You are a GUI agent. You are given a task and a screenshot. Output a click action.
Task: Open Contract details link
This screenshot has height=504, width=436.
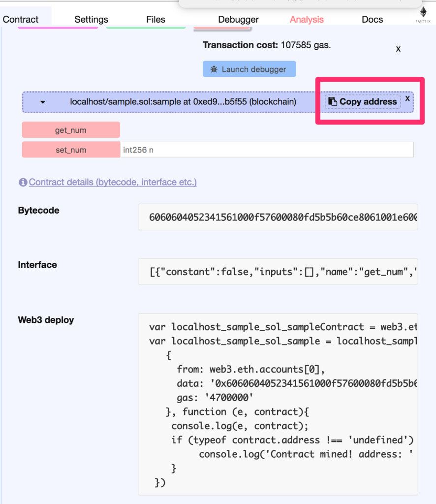113,182
